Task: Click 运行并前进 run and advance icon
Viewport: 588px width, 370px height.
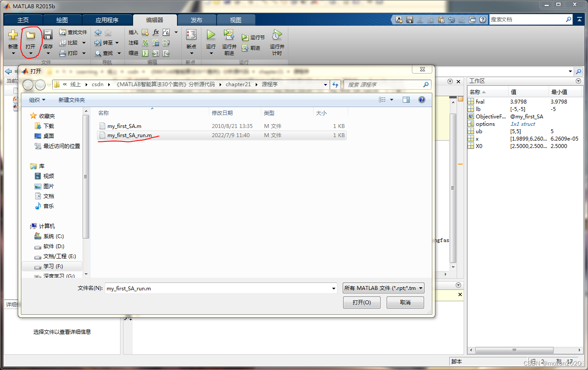Action: 229,35
